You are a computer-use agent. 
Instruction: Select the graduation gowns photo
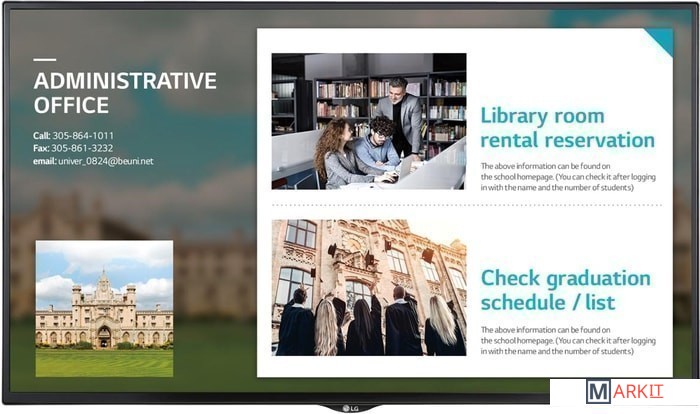pyautogui.click(x=368, y=287)
